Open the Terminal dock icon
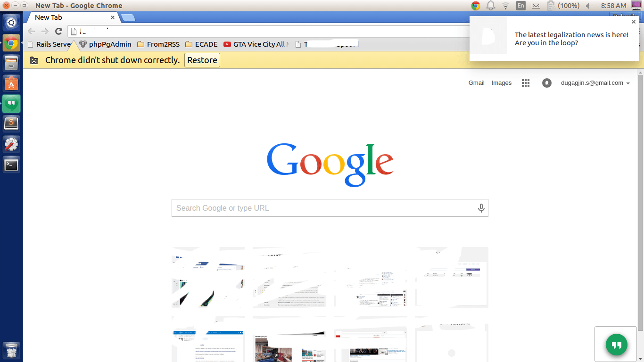644x362 pixels. click(x=11, y=165)
